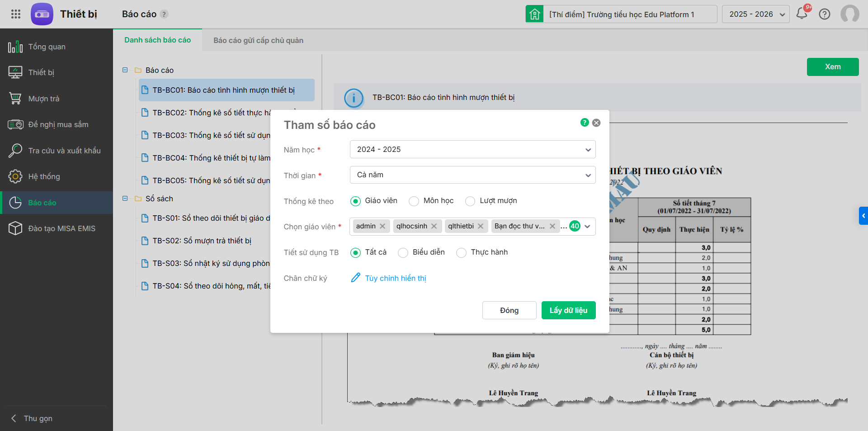
Task: Select Giáo viên radio option
Action: 355,201
